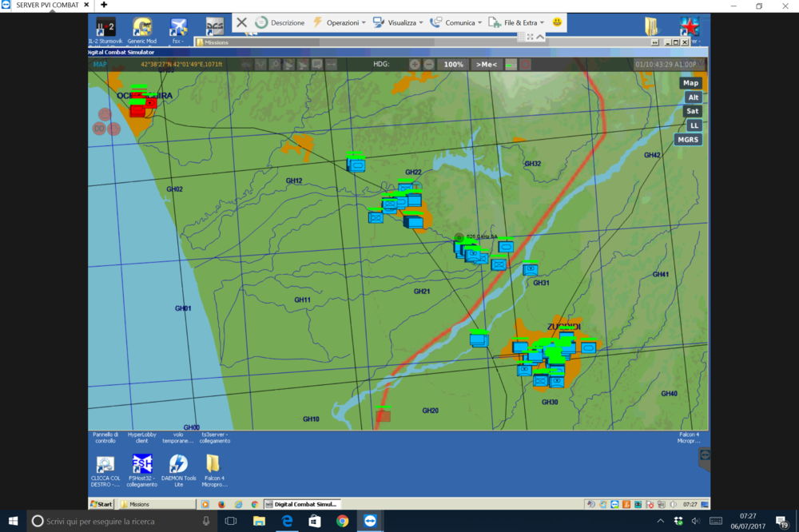
Task: Open Microsoft Edge from taskbar
Action: point(287,522)
